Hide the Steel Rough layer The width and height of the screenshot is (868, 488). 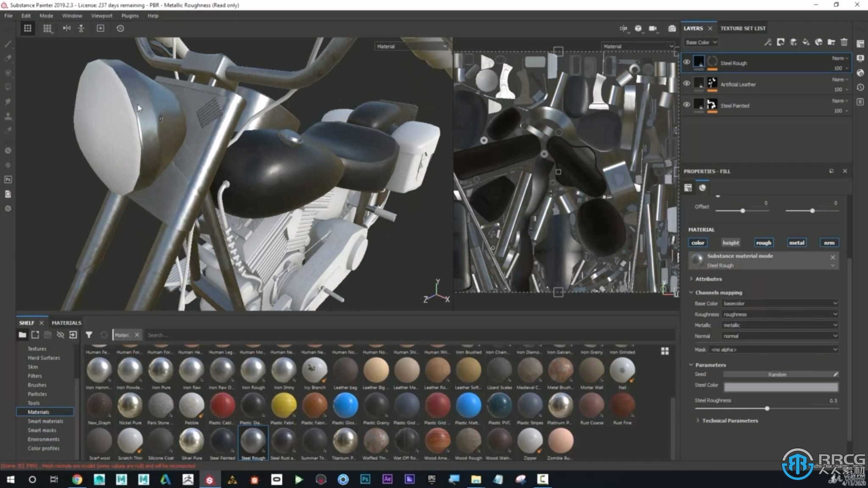[687, 62]
